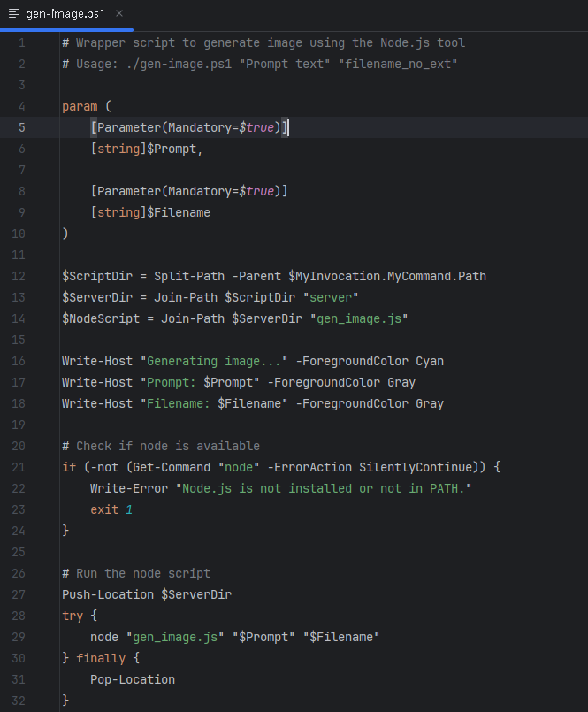Select the gen-image.ps1 tab label

coord(66,14)
